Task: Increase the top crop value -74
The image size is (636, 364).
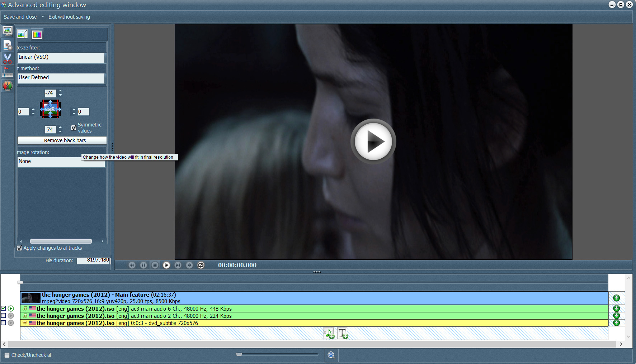Action: 60,91
